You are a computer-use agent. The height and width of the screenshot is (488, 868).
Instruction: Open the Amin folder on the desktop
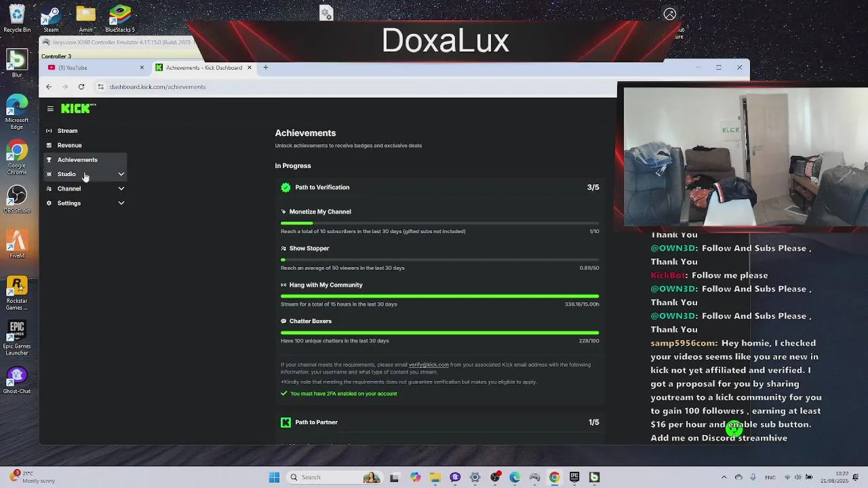[x=85, y=18]
